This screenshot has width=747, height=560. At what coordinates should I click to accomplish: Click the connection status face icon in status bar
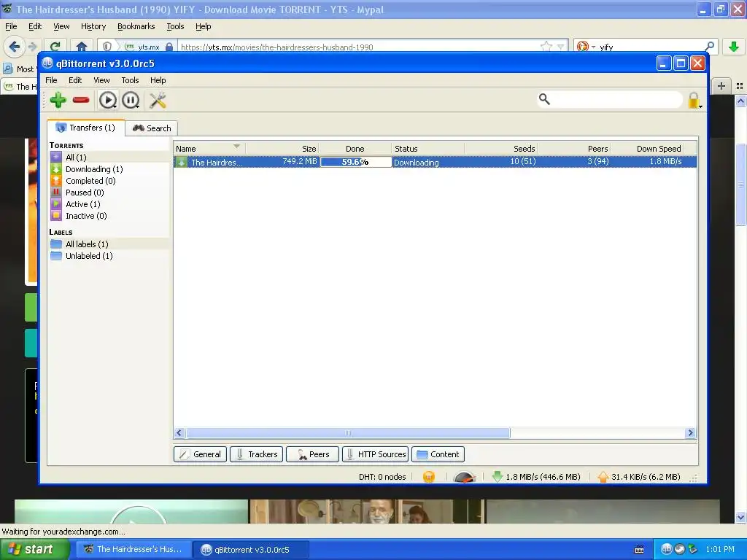click(429, 477)
